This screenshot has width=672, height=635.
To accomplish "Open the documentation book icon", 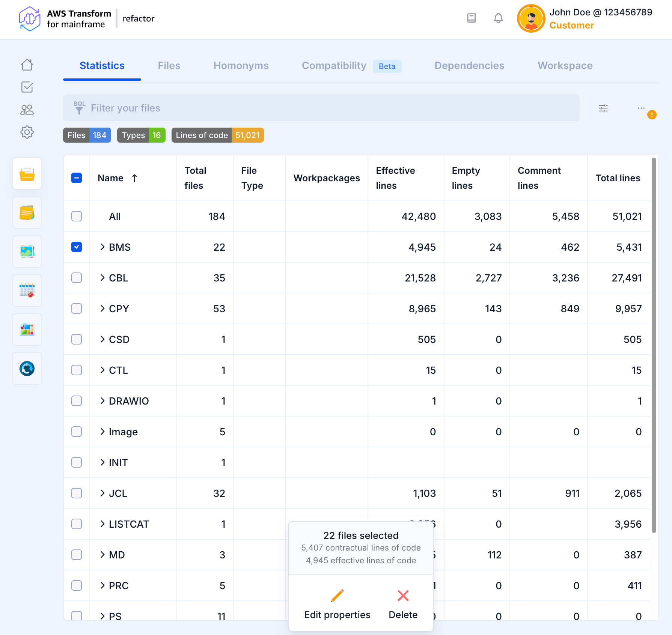I will [x=471, y=18].
